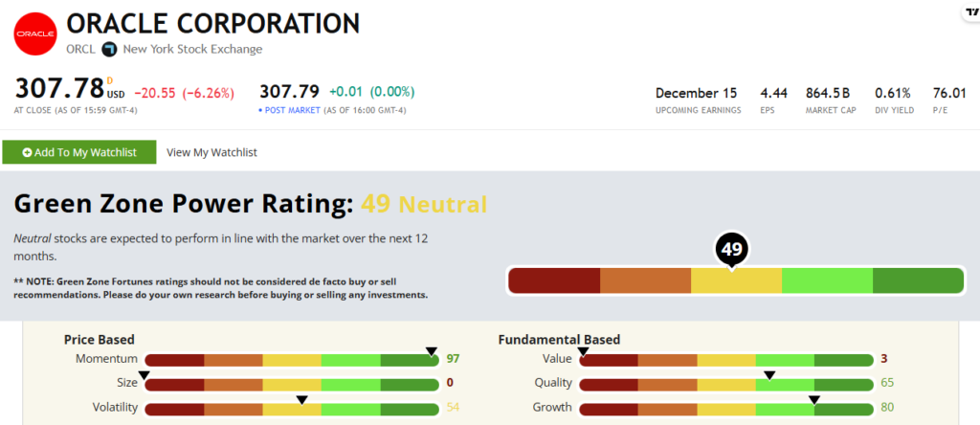Click the closing price 307.78
Viewport: 980px width, 425px height.
coord(58,89)
